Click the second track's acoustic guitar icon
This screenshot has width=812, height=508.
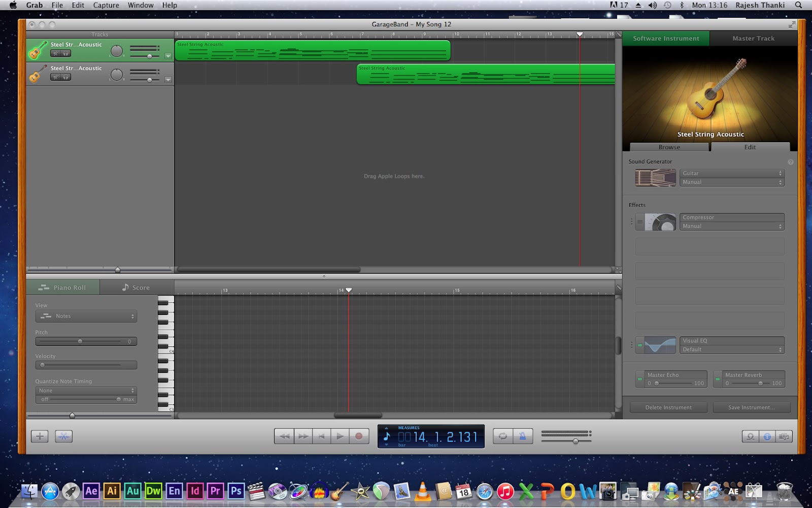coord(38,74)
